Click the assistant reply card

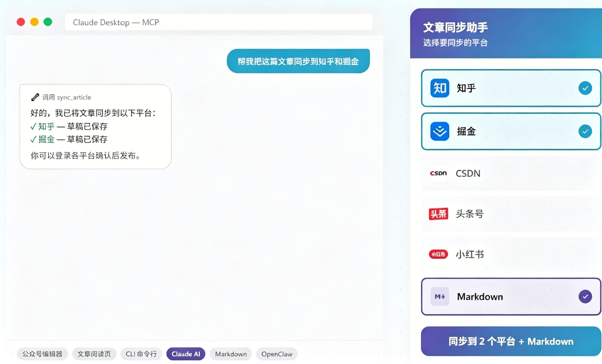(96, 126)
